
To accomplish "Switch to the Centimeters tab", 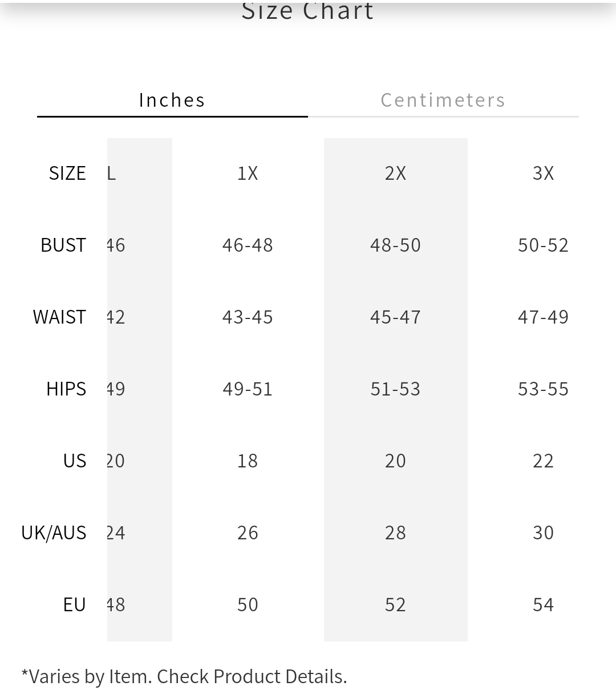I will click(443, 100).
